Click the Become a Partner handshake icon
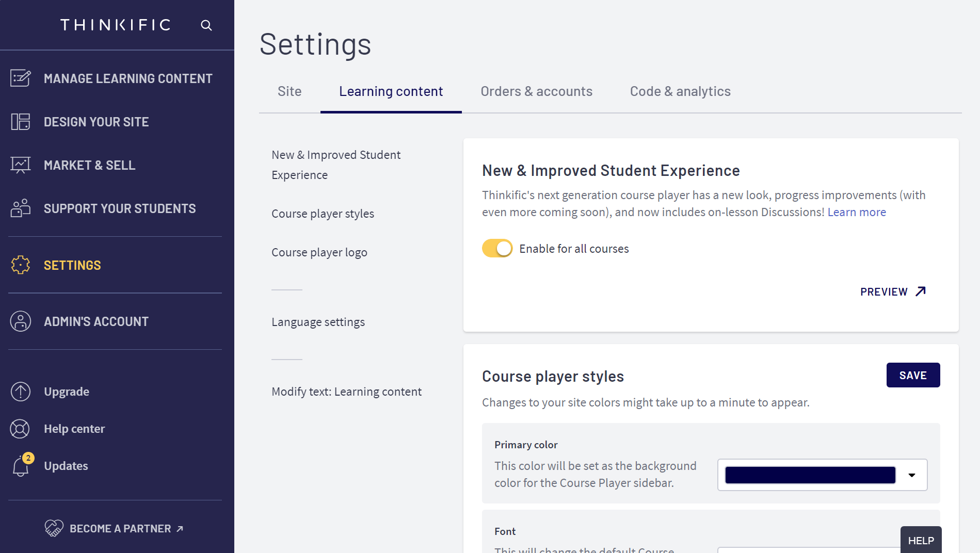This screenshot has width=980, height=553. (54, 528)
